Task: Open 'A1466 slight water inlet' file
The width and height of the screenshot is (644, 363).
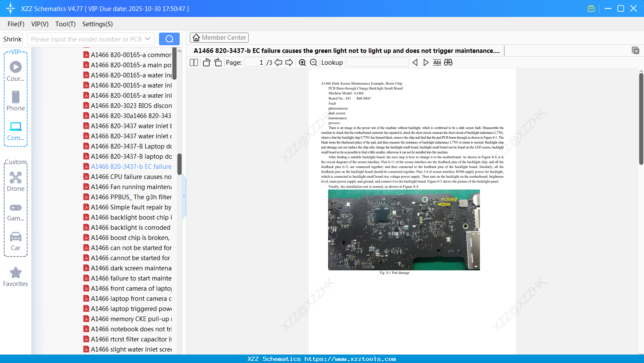Action: 132,349
